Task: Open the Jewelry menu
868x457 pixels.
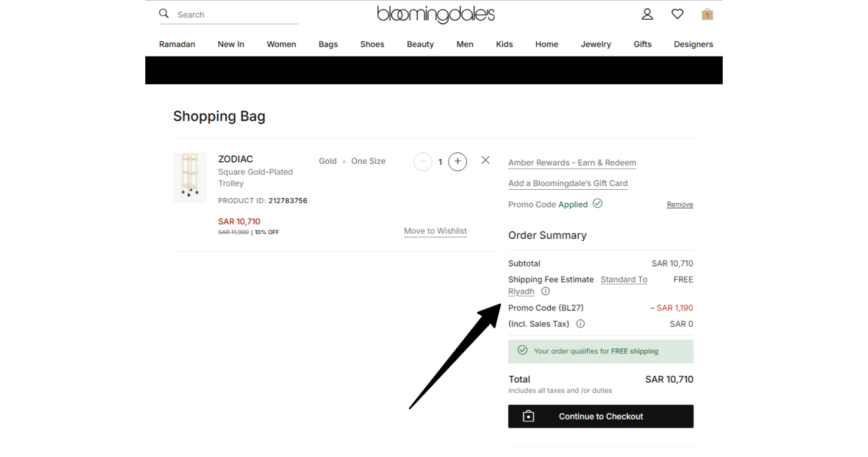Action: (596, 44)
